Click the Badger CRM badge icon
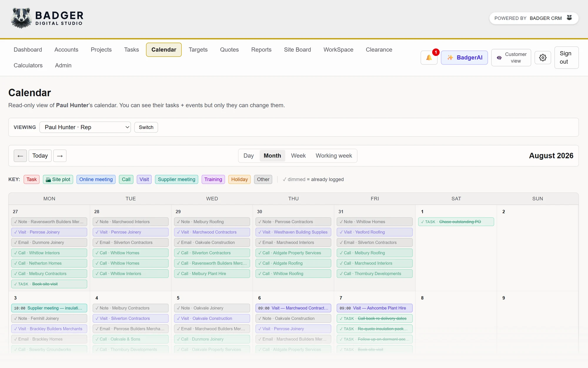588x368 pixels. 569,18
